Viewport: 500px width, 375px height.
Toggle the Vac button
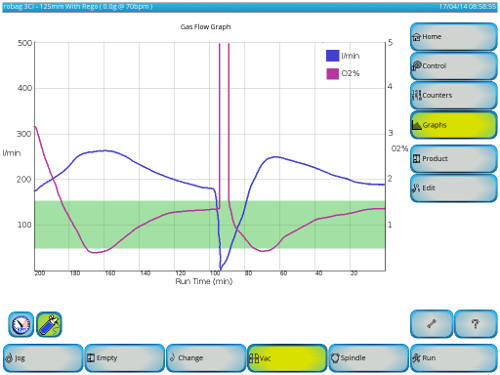(287, 358)
